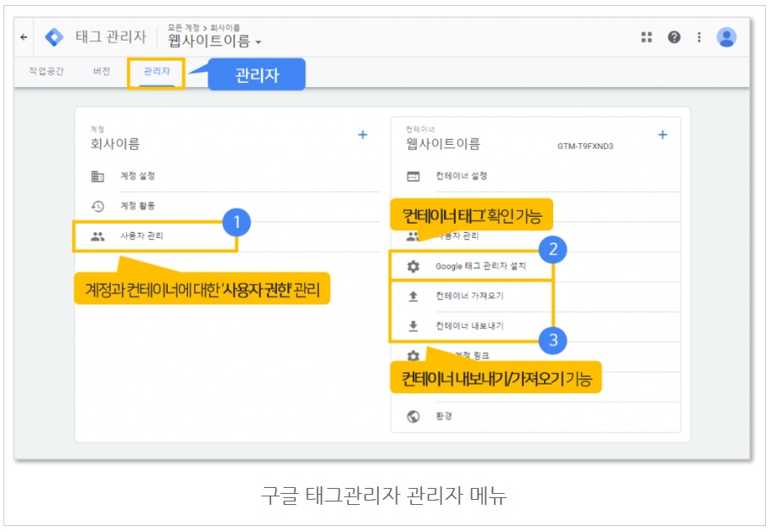Open 계정 활동
This screenshot has width=771, height=532.
tap(137, 206)
